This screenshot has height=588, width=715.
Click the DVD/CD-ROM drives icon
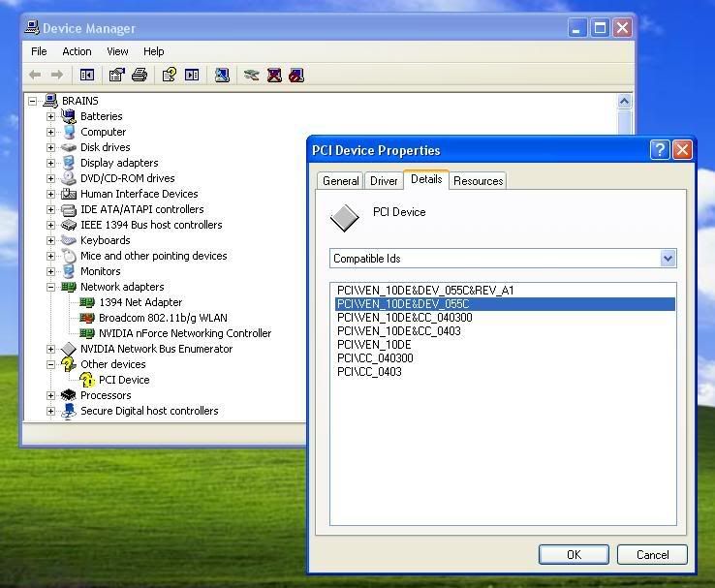69,178
